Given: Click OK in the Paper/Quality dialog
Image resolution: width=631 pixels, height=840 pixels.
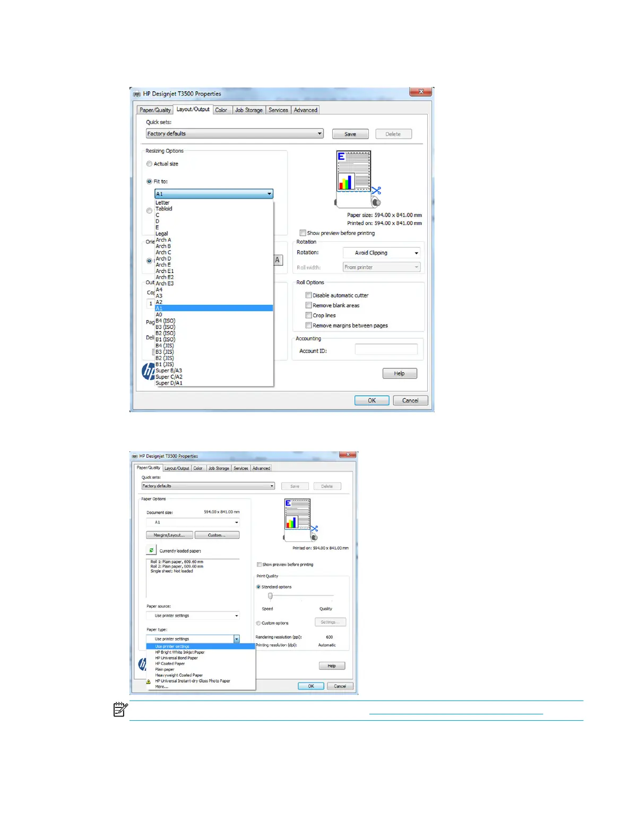Looking at the screenshot, I should coord(311,686).
